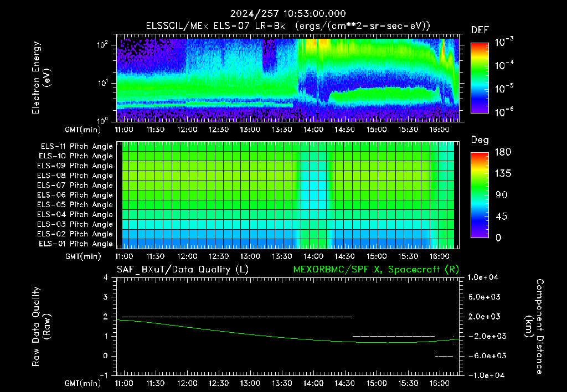Image resolution: width=567 pixels, height=392 pixels.
Task: Click the 10^-3 DEF scale value
Action: [504, 42]
